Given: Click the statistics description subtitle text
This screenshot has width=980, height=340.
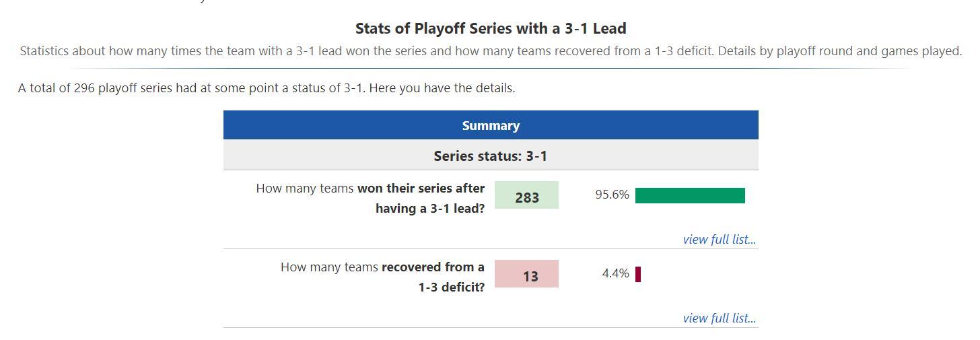Looking at the screenshot, I should point(491,51).
